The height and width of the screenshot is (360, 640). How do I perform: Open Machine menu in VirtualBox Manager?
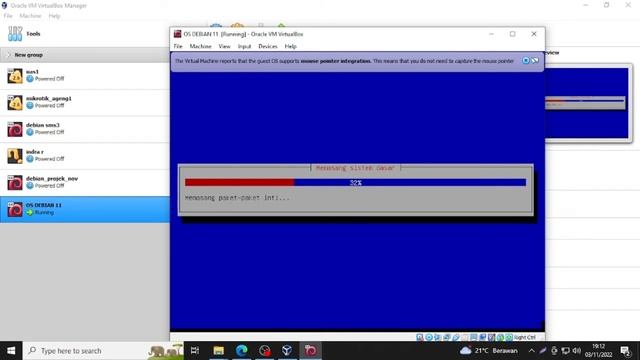pyautogui.click(x=30, y=16)
